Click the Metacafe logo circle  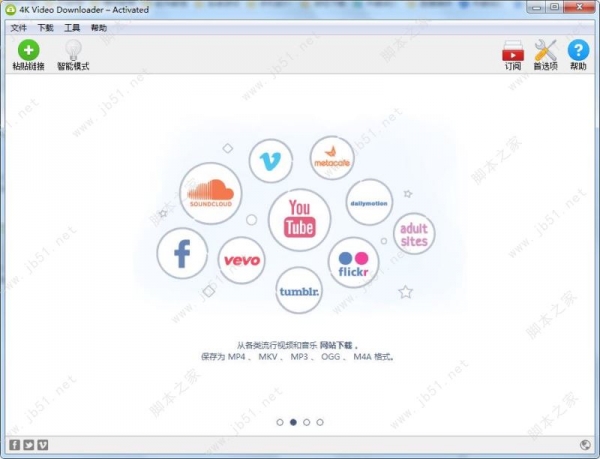point(332,158)
